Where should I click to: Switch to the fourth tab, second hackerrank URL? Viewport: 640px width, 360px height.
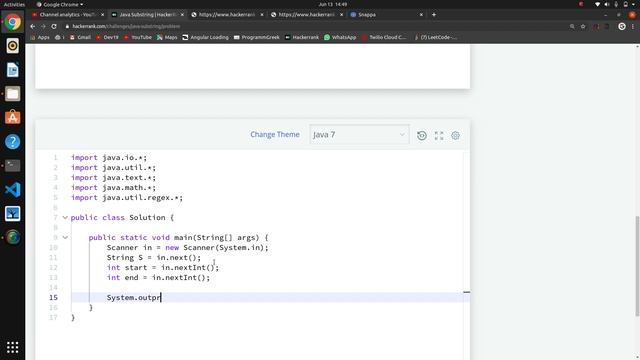(x=306, y=15)
